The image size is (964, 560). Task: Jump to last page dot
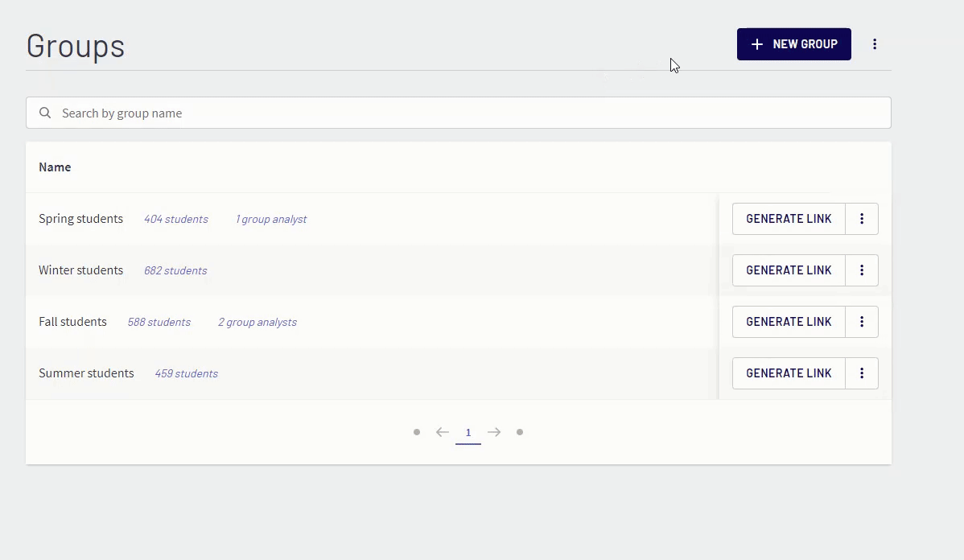520,432
